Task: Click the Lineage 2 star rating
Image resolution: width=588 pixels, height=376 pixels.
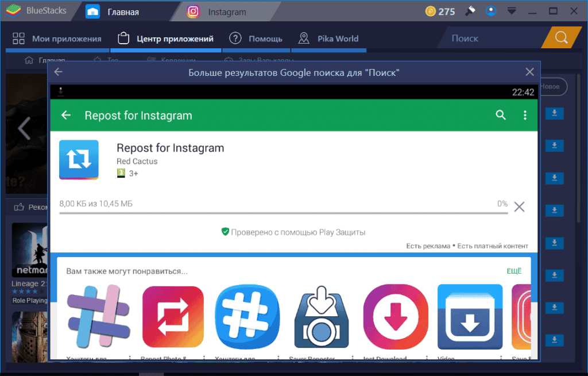Action: [28, 291]
